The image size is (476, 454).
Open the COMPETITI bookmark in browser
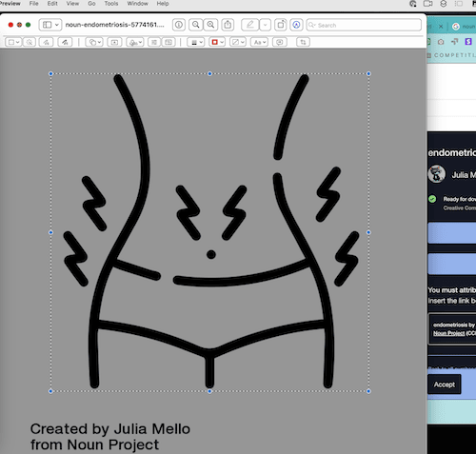tap(452, 55)
